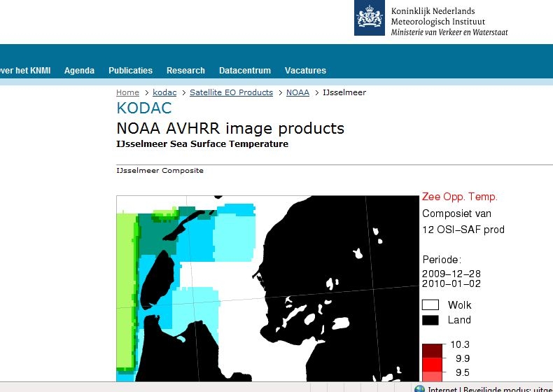The image size is (553, 392).
Task: Open the Publicaties menu item
Action: point(130,71)
